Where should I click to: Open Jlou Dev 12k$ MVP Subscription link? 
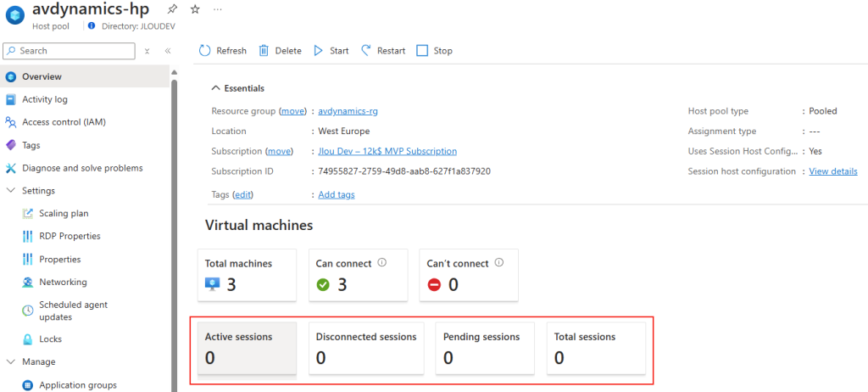tap(387, 151)
